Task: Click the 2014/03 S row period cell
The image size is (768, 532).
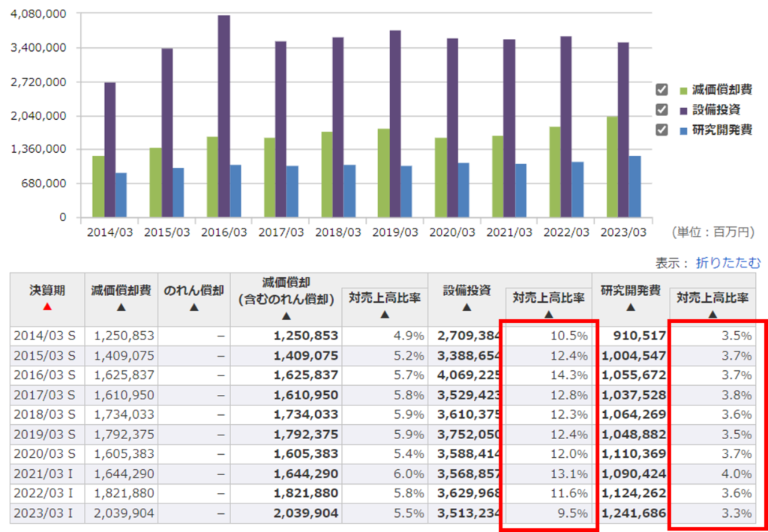Action: 46,336
